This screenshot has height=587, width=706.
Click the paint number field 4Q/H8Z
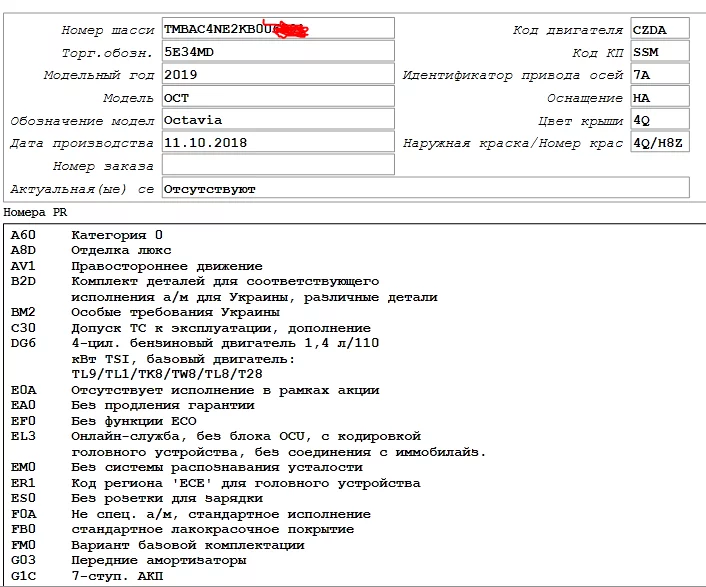pos(660,142)
